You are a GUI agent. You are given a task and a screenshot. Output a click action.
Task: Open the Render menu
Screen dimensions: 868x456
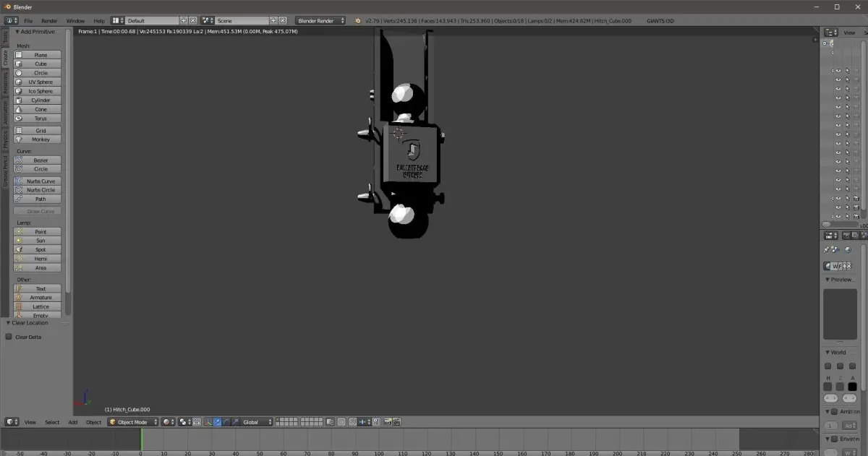49,21
